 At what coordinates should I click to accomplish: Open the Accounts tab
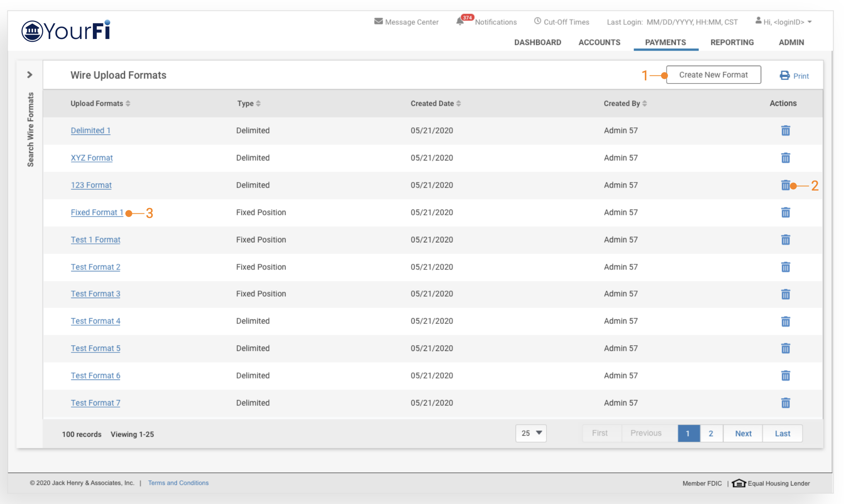click(x=599, y=43)
